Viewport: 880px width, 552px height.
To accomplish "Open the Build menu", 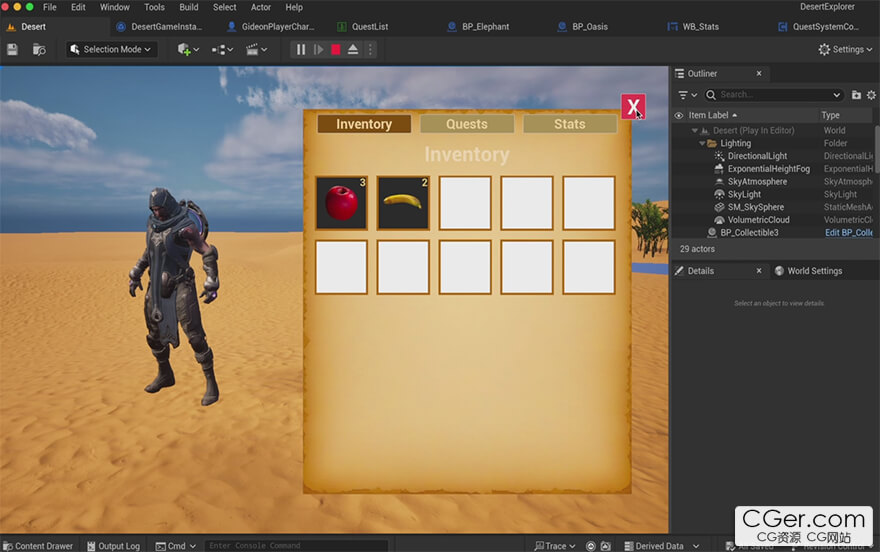I will pos(189,7).
